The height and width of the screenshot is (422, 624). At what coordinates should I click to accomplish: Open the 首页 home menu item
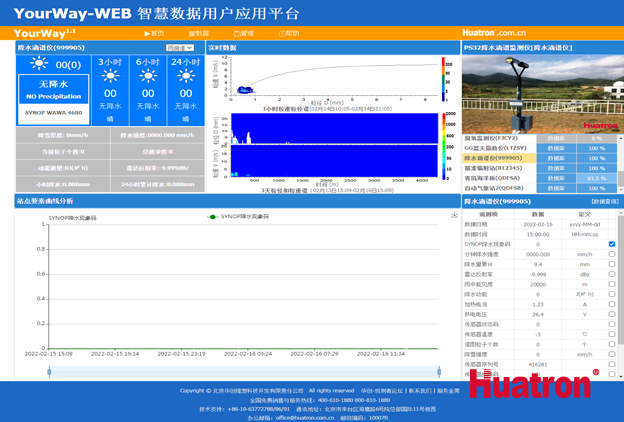tap(155, 34)
